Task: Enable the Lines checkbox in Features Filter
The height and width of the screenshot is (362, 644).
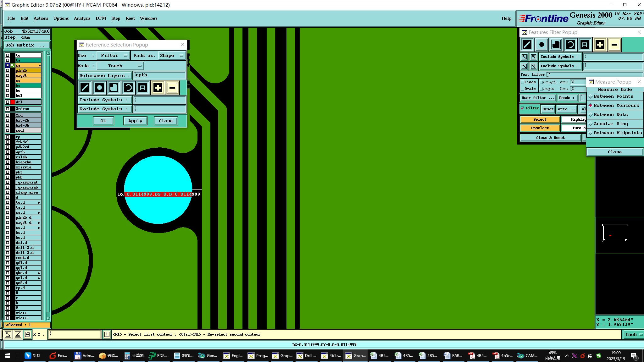Action: [x=523, y=82]
